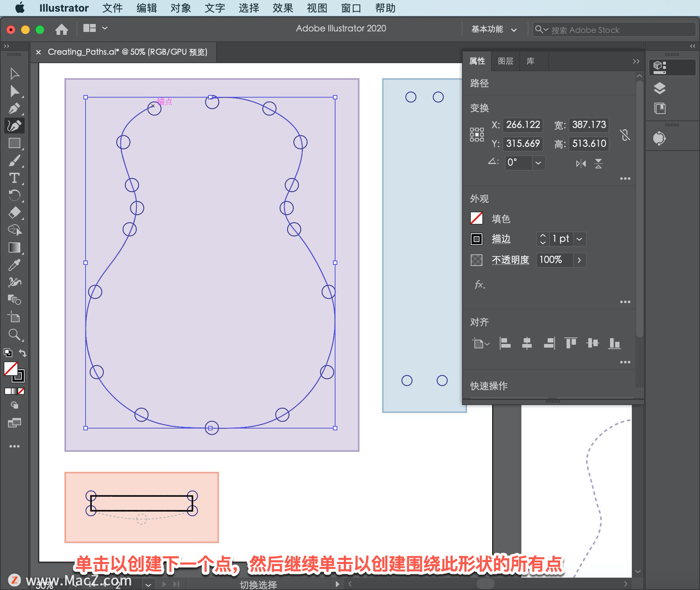Select the Zoom tool
Viewport: 700px width, 590px height.
tap(15, 335)
